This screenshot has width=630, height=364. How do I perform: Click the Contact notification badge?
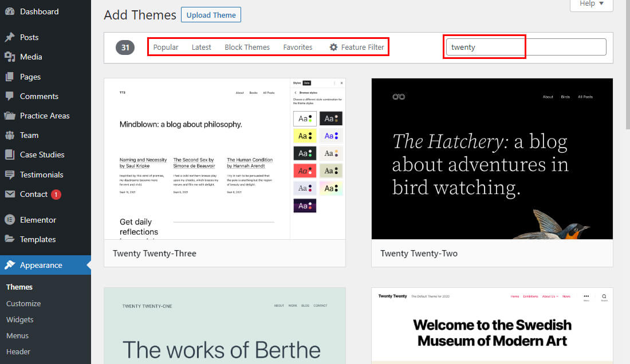56,195
